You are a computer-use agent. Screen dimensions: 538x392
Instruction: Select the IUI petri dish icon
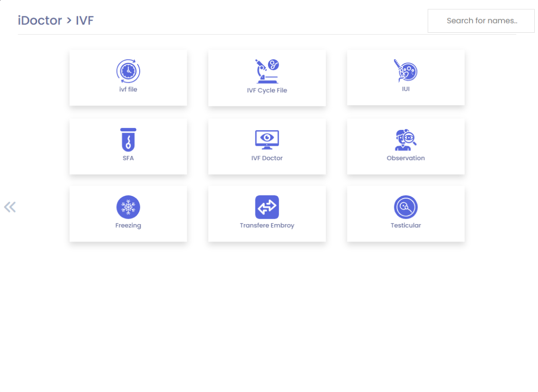coord(405,71)
